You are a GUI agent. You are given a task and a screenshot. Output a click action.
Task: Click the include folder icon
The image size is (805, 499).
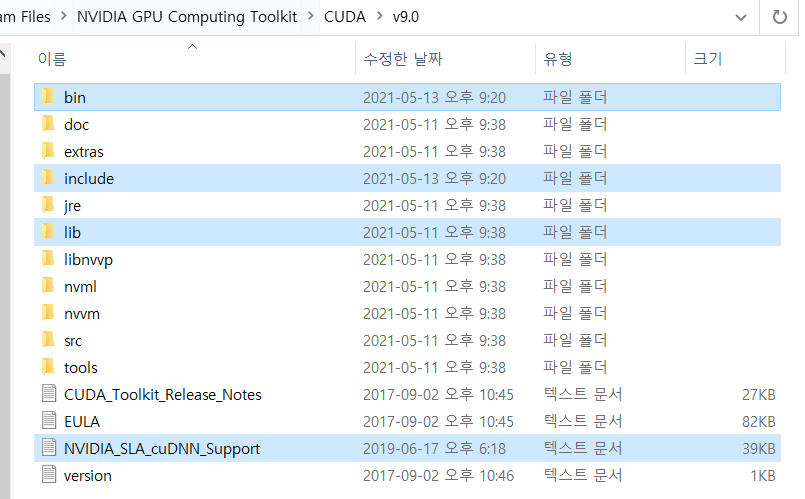click(48, 178)
